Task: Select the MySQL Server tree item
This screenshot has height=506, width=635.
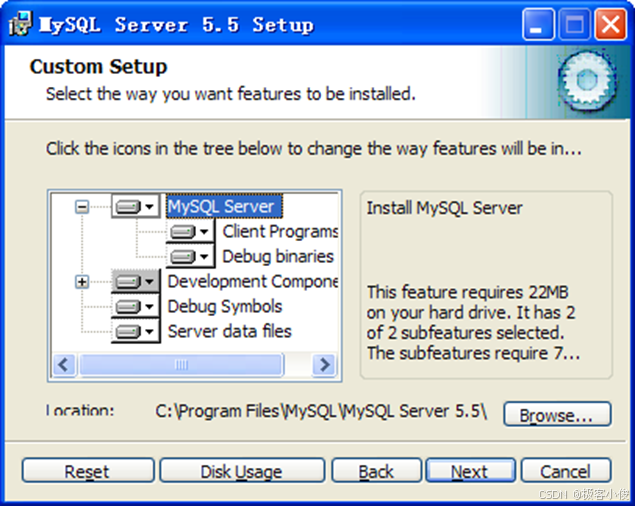Action: pos(224,207)
